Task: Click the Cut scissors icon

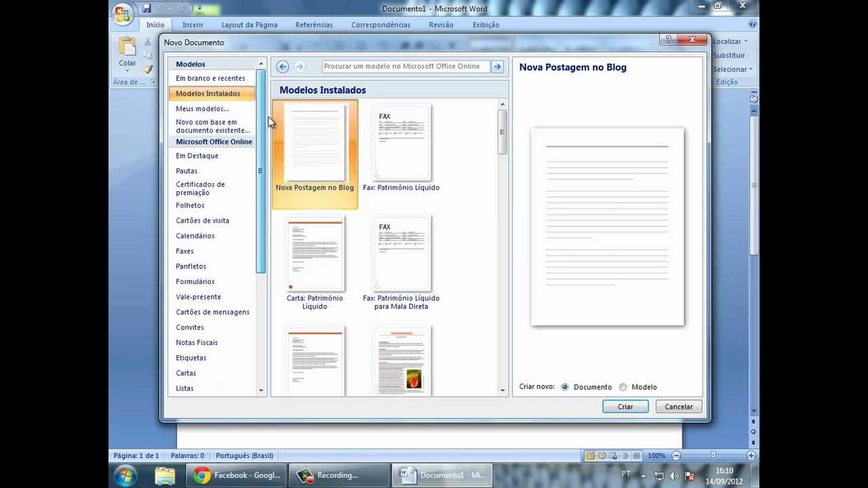Action: tap(148, 42)
